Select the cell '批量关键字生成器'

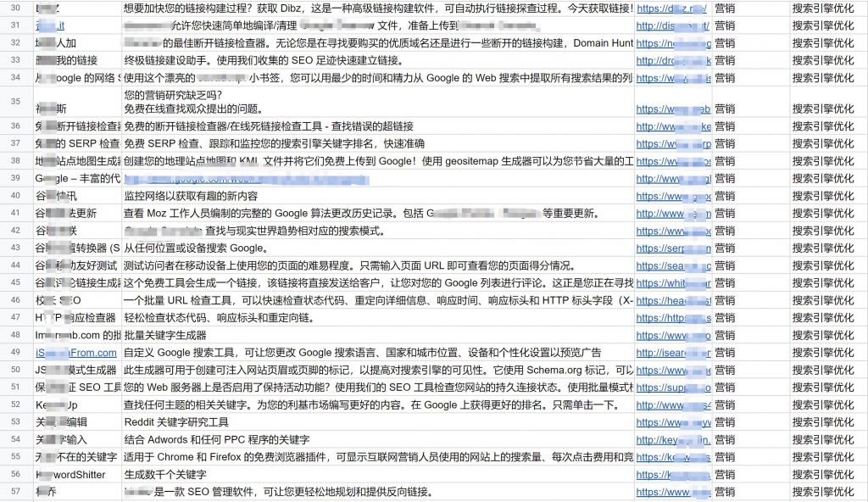[378, 335]
